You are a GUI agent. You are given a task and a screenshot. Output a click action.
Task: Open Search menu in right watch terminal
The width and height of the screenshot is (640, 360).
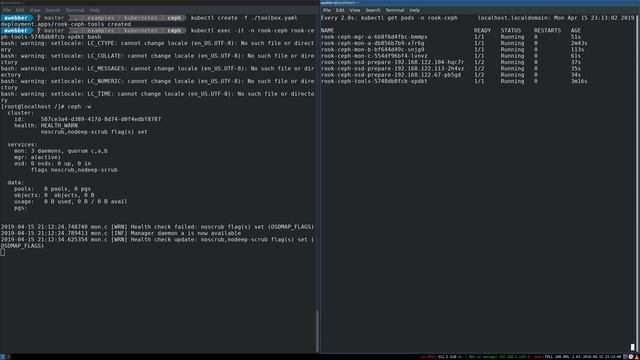point(373,10)
